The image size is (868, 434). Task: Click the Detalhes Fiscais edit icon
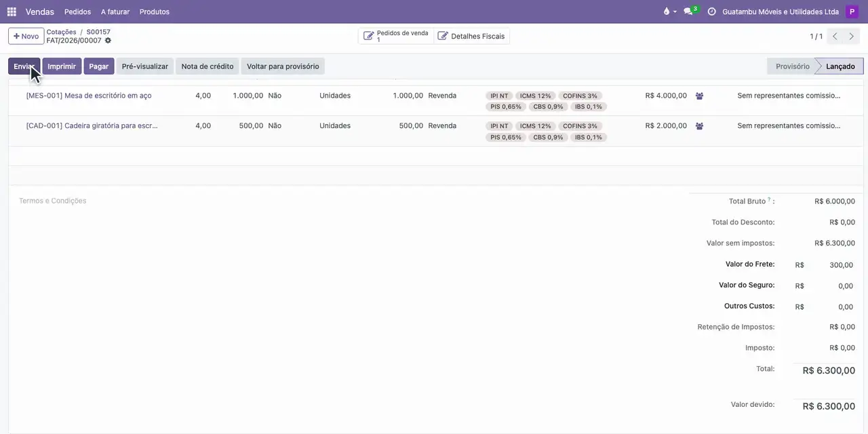(443, 36)
